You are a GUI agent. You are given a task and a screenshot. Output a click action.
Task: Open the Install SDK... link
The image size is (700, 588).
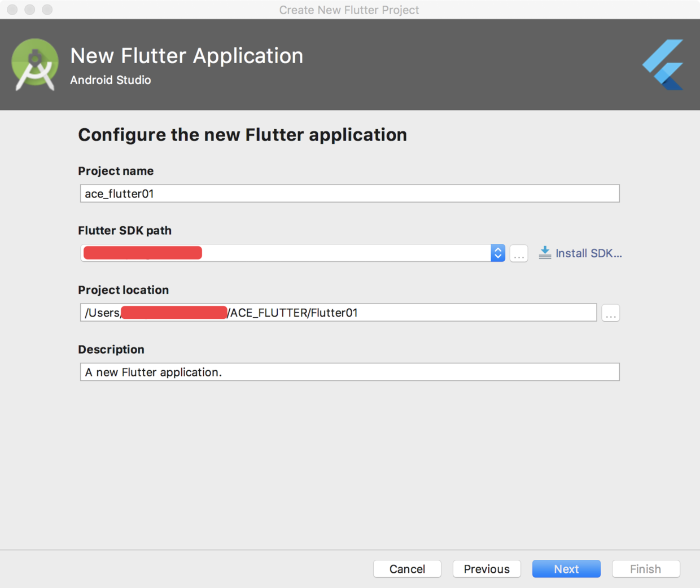(x=588, y=253)
